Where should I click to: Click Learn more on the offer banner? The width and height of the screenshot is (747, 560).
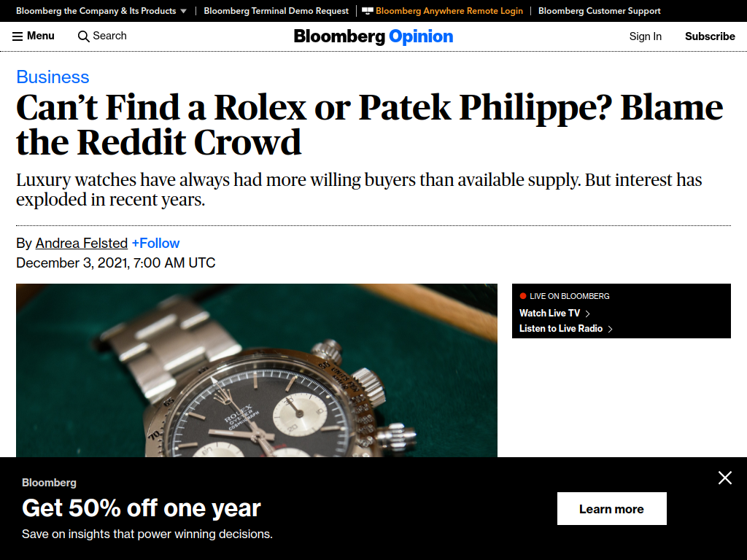coord(612,508)
